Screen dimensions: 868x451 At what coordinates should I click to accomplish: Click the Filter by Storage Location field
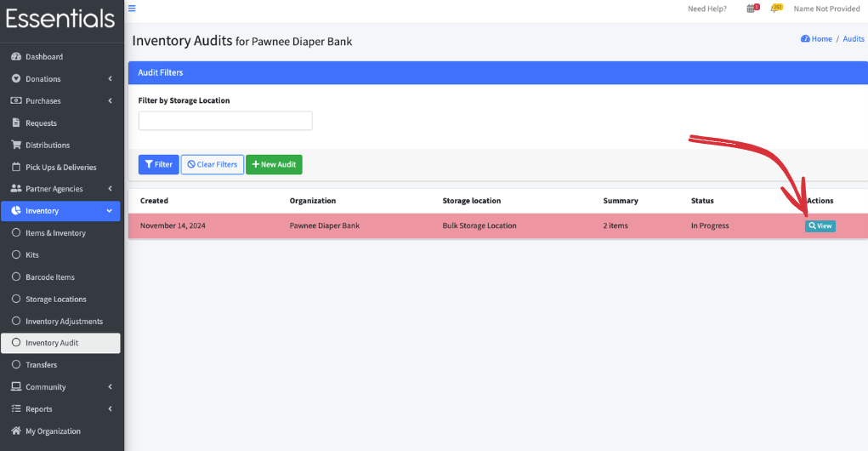click(x=225, y=121)
